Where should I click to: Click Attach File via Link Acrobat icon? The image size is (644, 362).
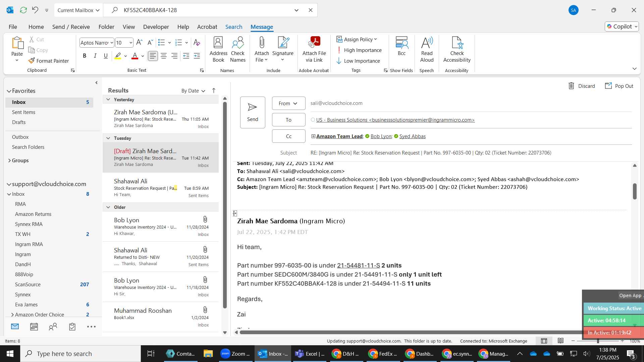click(314, 43)
